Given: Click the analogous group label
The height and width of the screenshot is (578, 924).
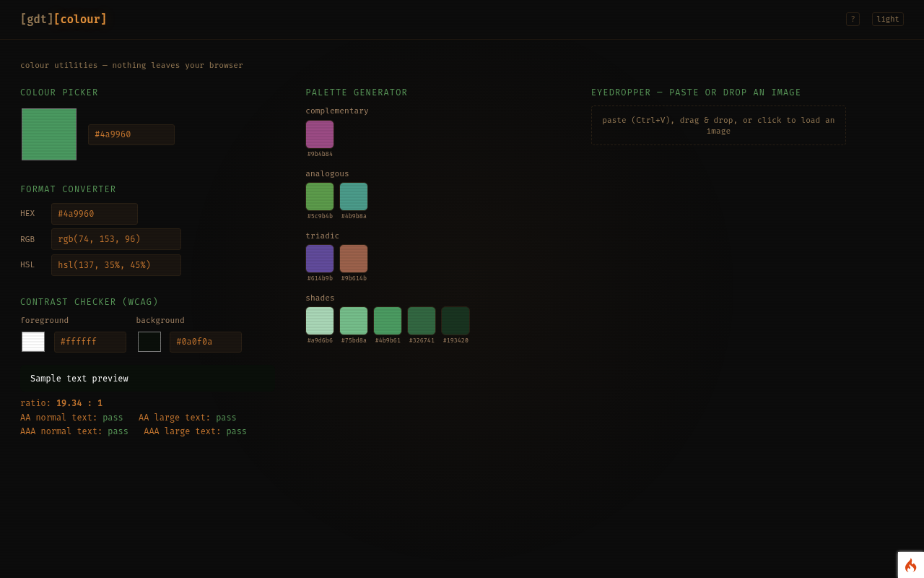Looking at the screenshot, I should point(327,173).
